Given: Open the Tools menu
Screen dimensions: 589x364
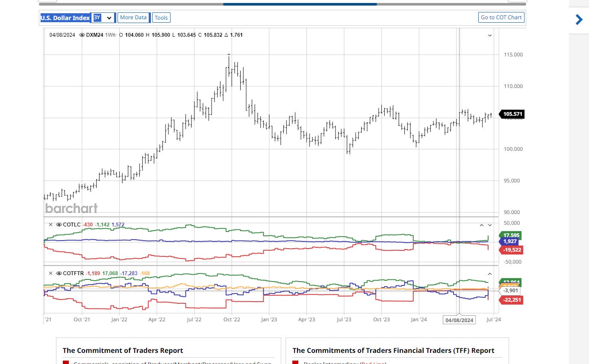Looking at the screenshot, I should tap(161, 18).
